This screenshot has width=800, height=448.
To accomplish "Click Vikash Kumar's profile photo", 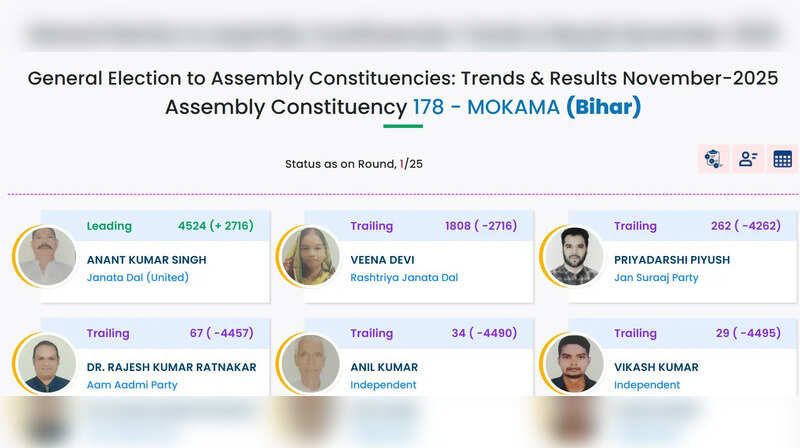I will [x=574, y=363].
